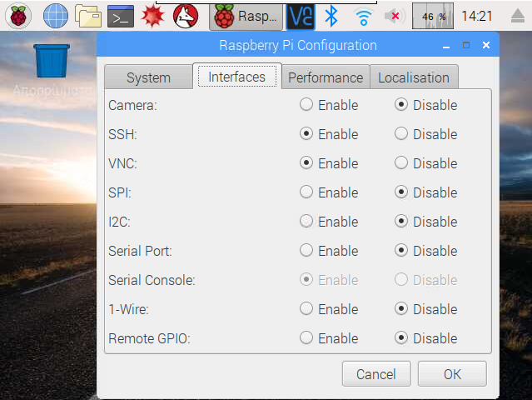This screenshot has width=532, height=400.
Task: Click the 'Serial Console:' label
Action: [152, 280]
